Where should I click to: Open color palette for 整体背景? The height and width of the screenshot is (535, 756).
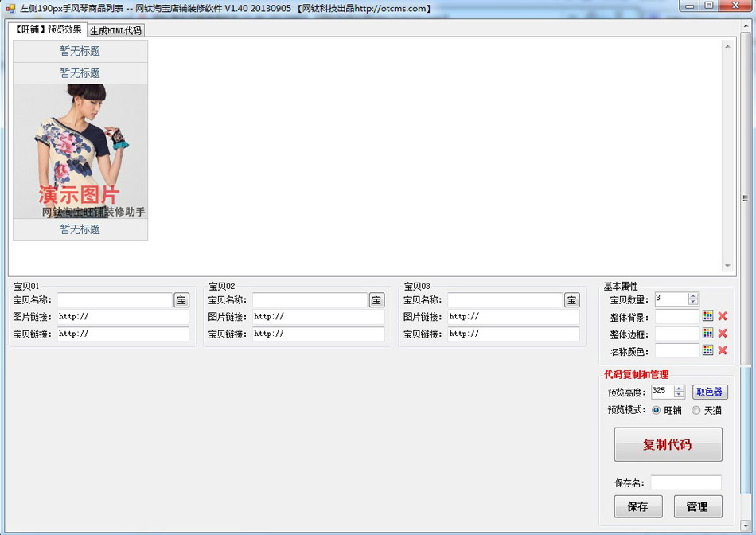coord(707,316)
